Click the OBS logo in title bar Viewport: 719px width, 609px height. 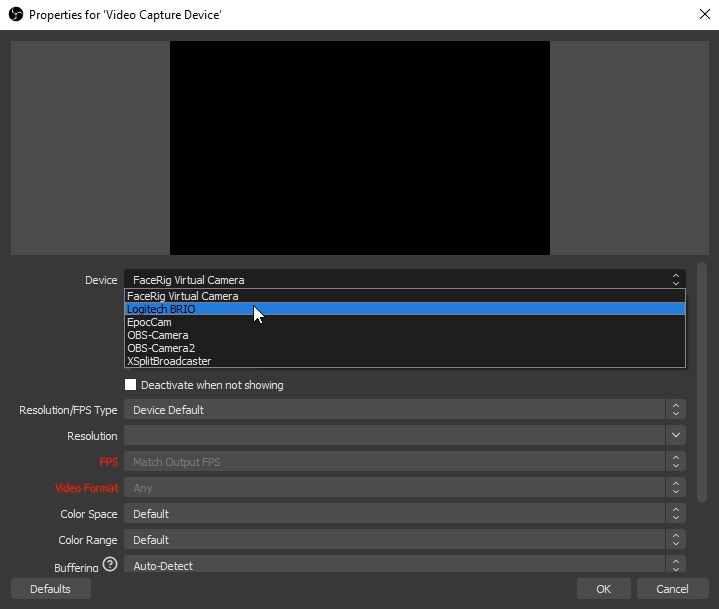coord(14,15)
